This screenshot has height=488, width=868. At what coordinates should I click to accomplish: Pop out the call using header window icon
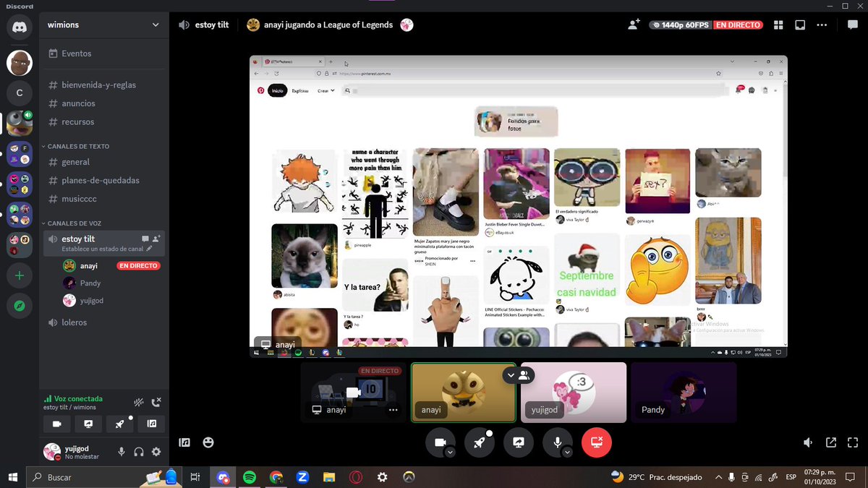(x=800, y=25)
